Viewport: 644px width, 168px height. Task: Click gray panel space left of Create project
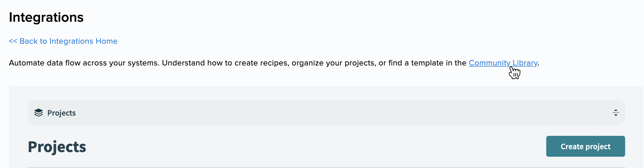[x=316, y=146]
